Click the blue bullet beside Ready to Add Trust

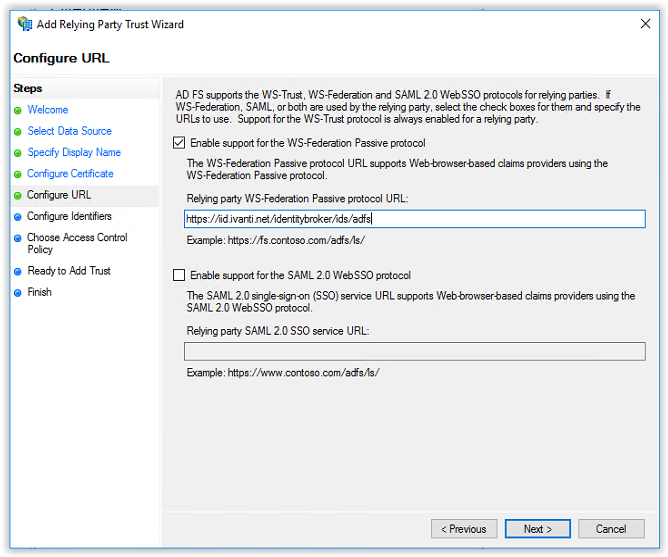17,272
